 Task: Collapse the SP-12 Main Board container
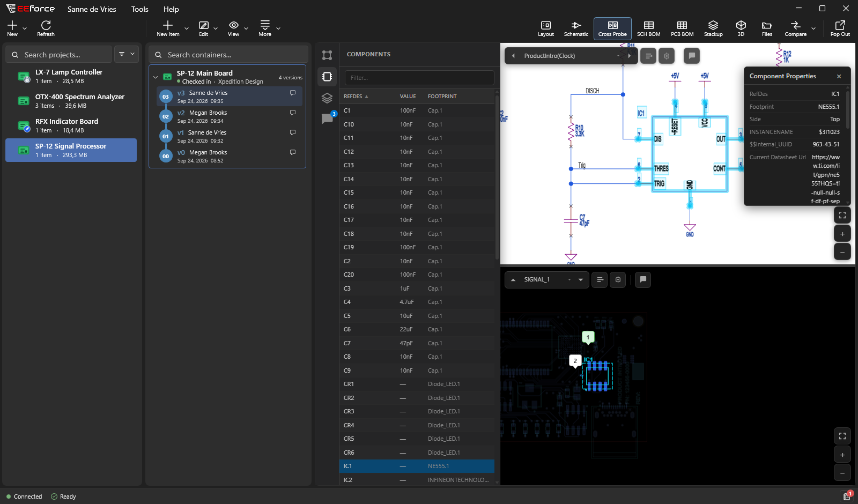click(156, 77)
